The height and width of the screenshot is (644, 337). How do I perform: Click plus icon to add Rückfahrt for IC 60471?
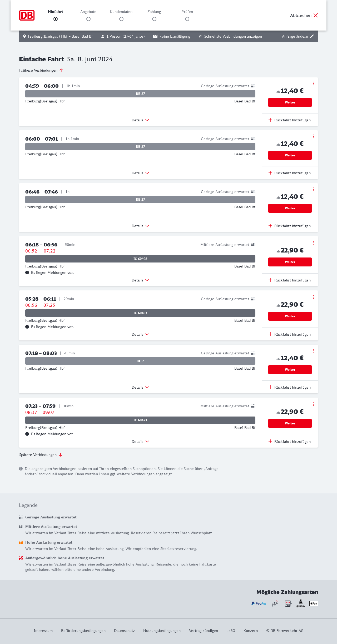[270, 441]
